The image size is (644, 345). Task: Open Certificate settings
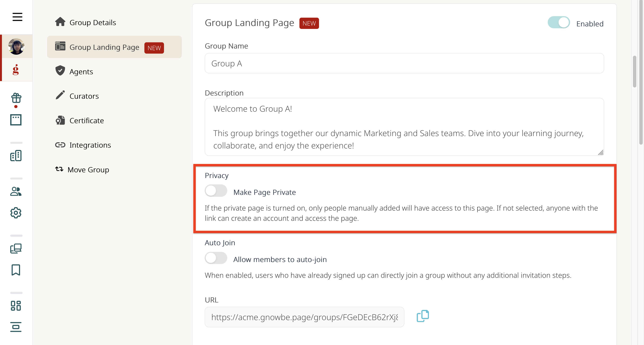click(x=115, y=121)
